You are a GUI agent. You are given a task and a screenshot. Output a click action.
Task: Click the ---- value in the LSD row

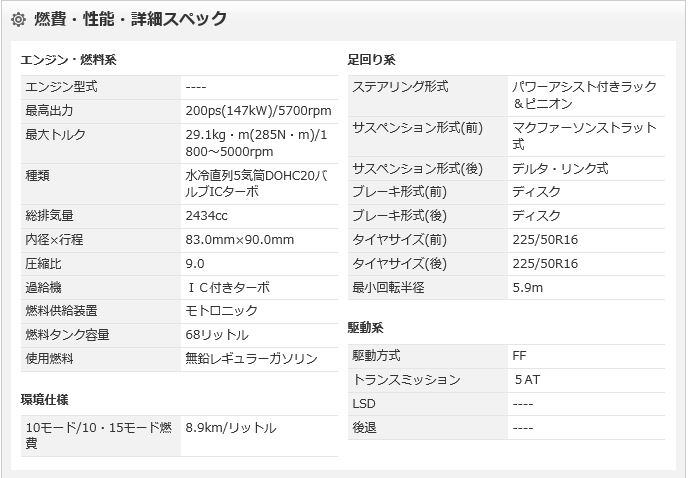point(523,404)
